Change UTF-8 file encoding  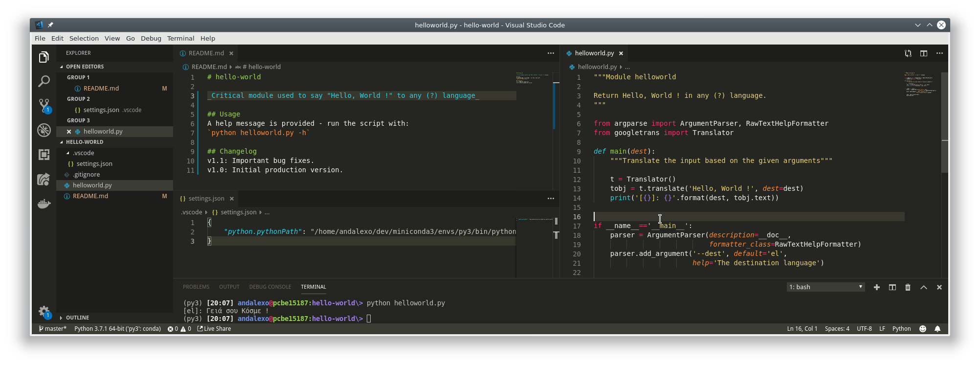pyautogui.click(x=864, y=329)
